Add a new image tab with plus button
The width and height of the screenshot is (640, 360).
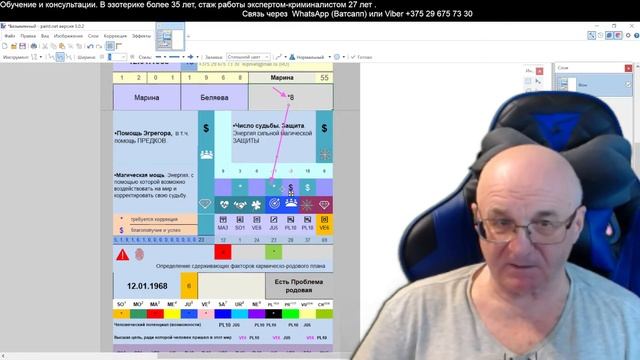189,36
